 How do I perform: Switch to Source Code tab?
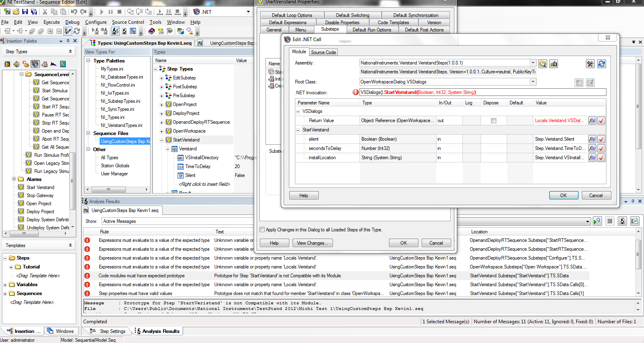[x=323, y=52]
